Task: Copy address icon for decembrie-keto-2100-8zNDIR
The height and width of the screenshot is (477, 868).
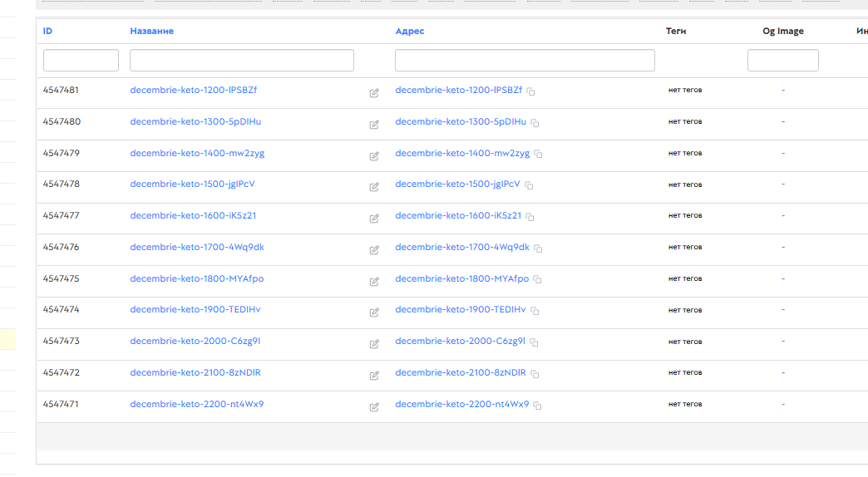Action: point(534,374)
